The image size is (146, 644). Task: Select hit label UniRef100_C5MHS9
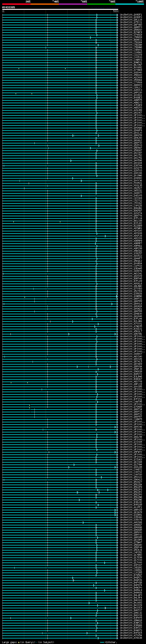[131, 37]
